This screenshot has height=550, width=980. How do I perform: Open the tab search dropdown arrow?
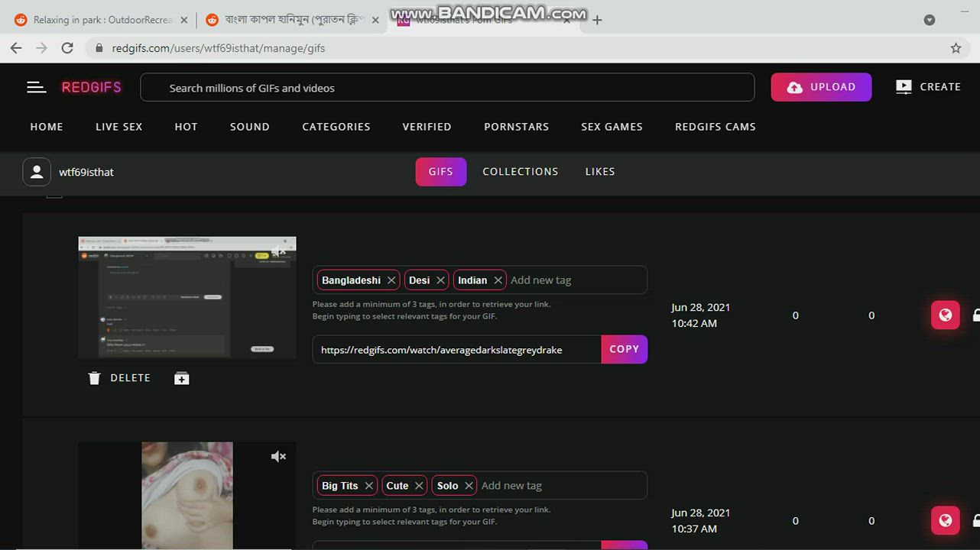click(930, 20)
